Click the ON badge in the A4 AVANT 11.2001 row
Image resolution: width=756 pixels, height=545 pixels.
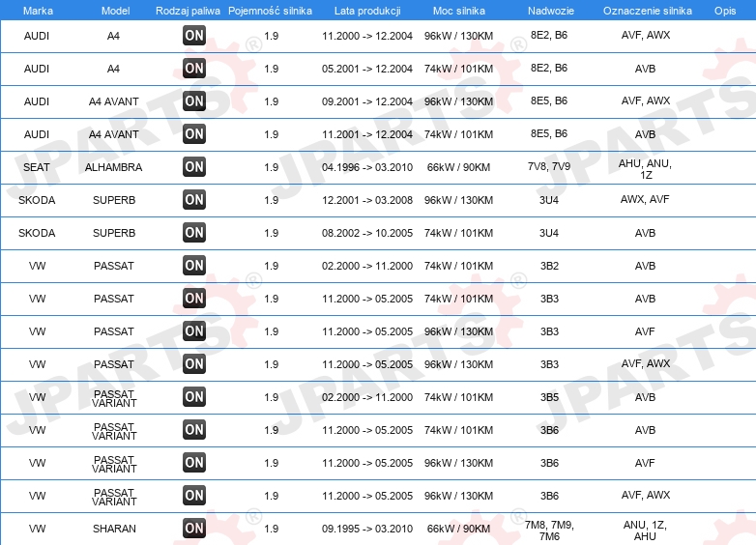194,133
